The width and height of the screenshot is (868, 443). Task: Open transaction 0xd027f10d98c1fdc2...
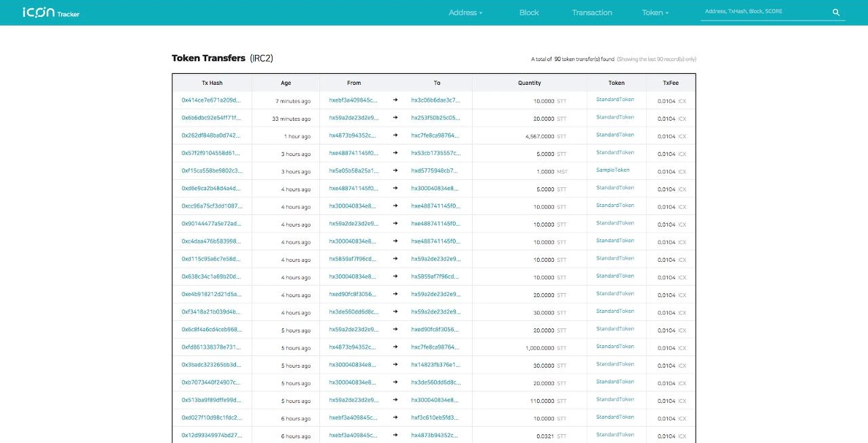pyautogui.click(x=212, y=418)
